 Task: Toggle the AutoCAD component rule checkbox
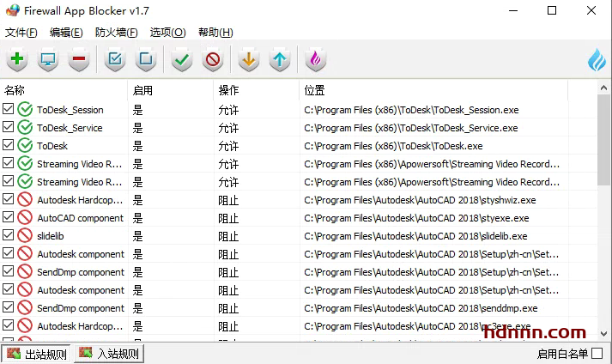point(9,216)
